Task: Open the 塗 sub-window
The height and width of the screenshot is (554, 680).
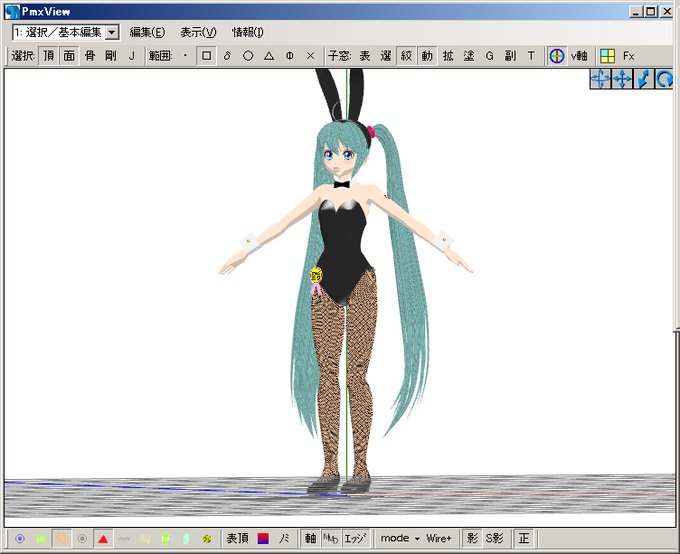Action: (x=469, y=56)
